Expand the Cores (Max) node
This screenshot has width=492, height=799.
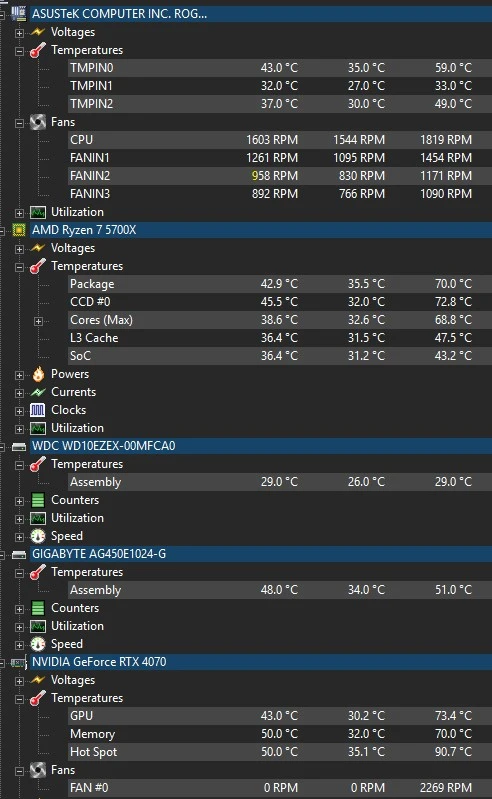38,321
